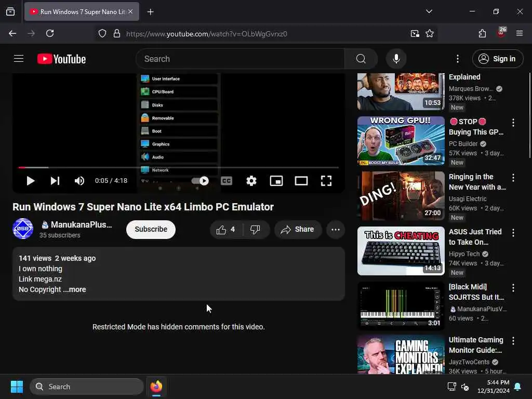Image resolution: width=532 pixels, height=399 pixels.
Task: Open more actions ellipsis under video
Action: (x=336, y=230)
